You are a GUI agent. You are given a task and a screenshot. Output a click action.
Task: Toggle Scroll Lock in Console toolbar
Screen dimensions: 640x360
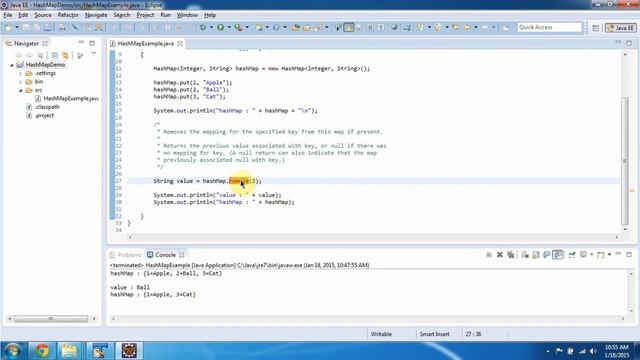(536, 255)
